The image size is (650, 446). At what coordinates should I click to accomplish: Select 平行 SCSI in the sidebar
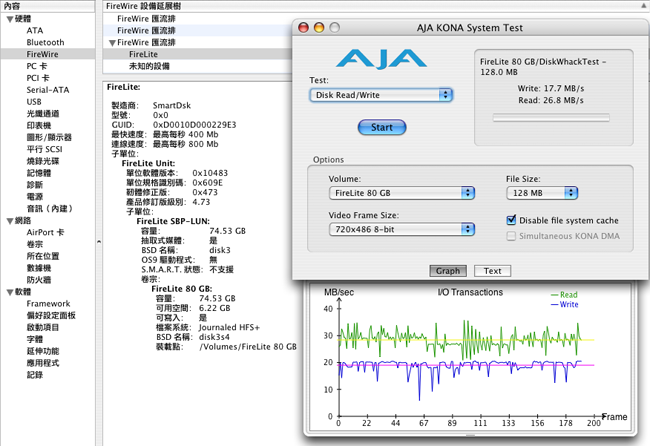(45, 149)
